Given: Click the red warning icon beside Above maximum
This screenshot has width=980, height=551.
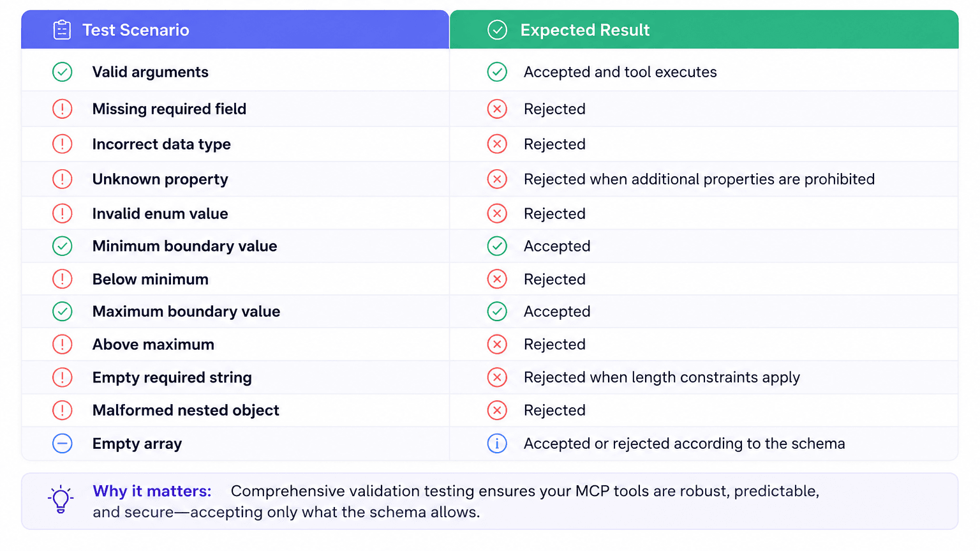Looking at the screenshot, I should (63, 345).
